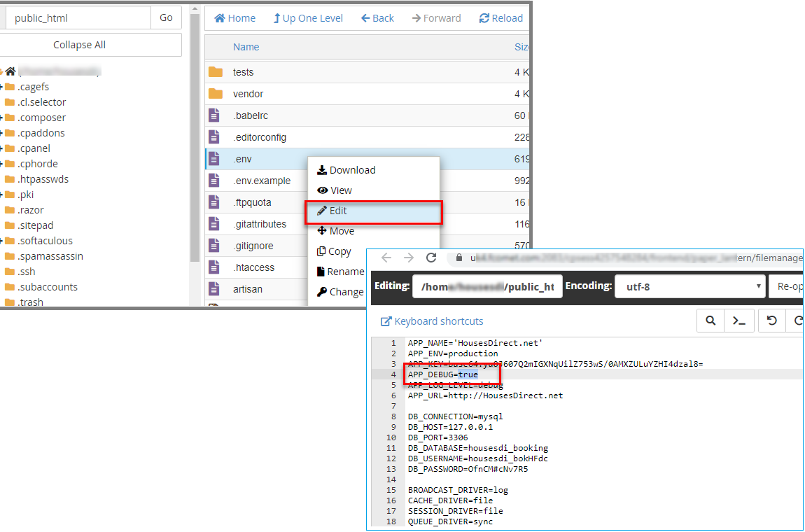Screen dimensions: 805x532
Task: Choose Download in the context menu
Action: (x=352, y=170)
